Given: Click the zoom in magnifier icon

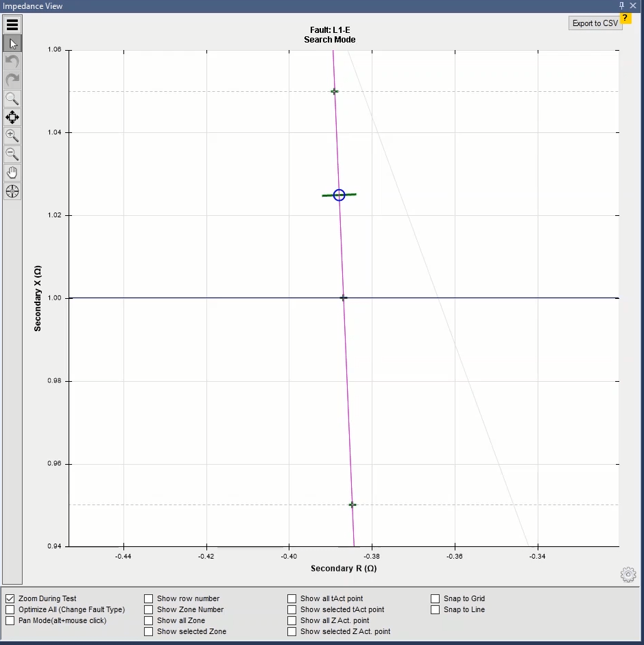Looking at the screenshot, I should coord(12,136).
